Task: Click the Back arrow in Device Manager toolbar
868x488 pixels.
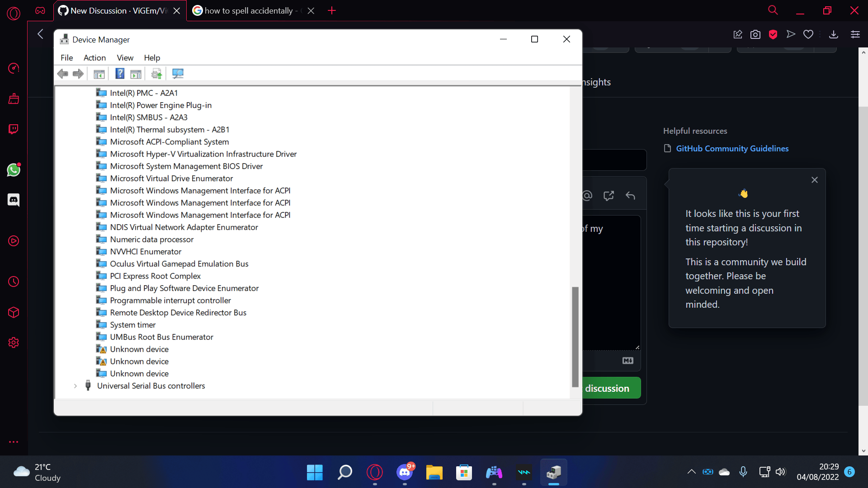Action: [x=63, y=74]
